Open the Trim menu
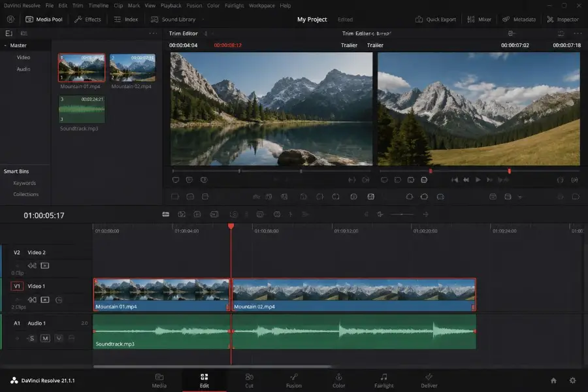The height and width of the screenshot is (392, 588). click(78, 6)
